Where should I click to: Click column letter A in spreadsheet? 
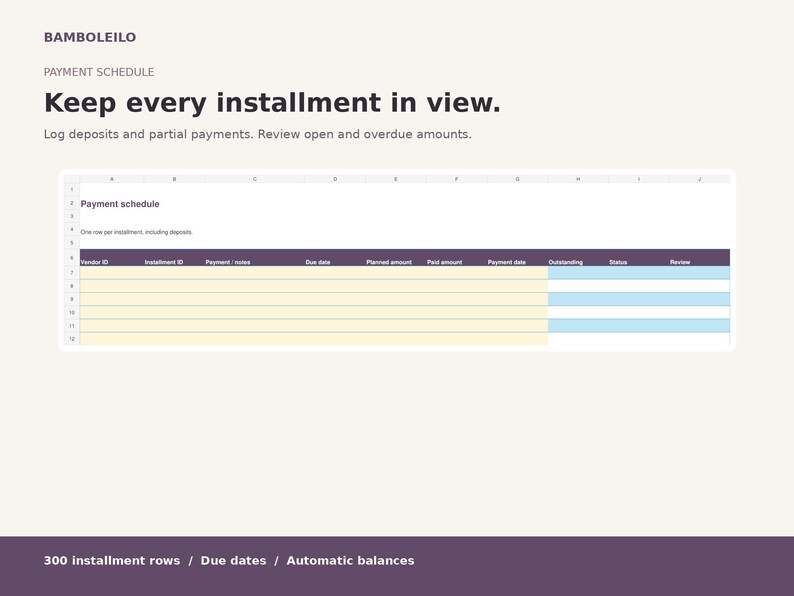point(112,179)
